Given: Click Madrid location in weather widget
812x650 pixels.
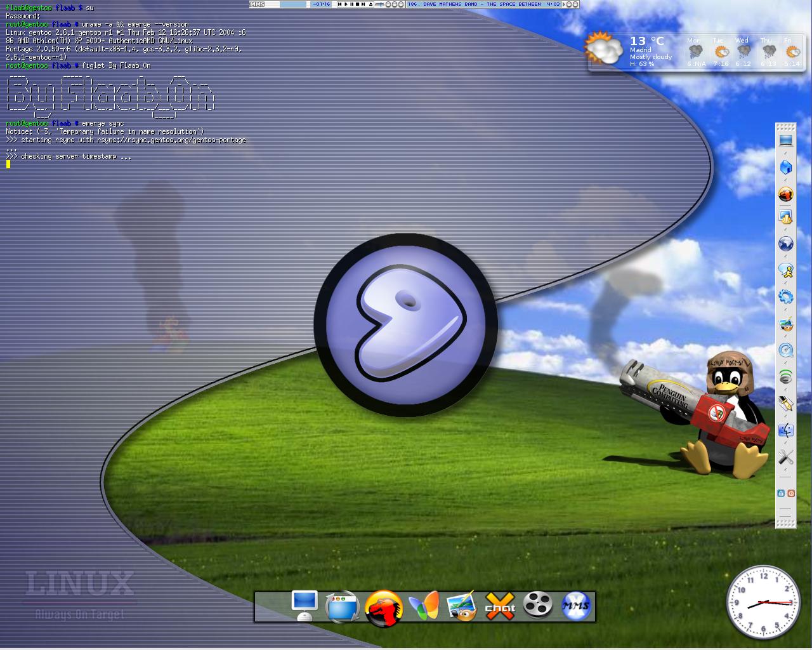Looking at the screenshot, I should coord(641,50).
